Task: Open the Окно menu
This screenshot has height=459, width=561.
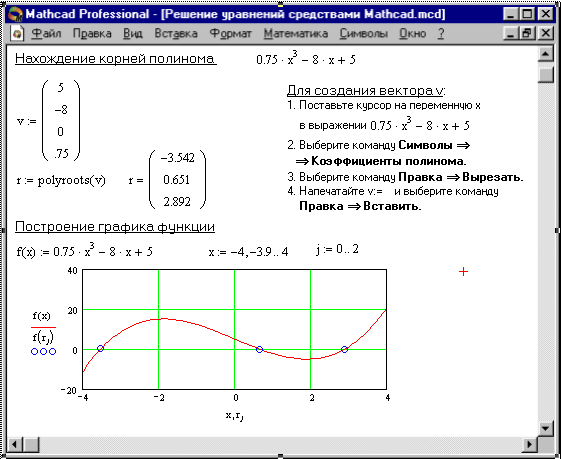Action: pyautogui.click(x=413, y=34)
